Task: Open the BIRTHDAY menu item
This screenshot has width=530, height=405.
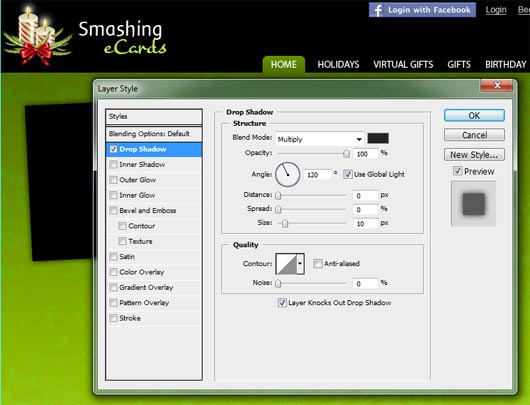Action: pos(506,64)
